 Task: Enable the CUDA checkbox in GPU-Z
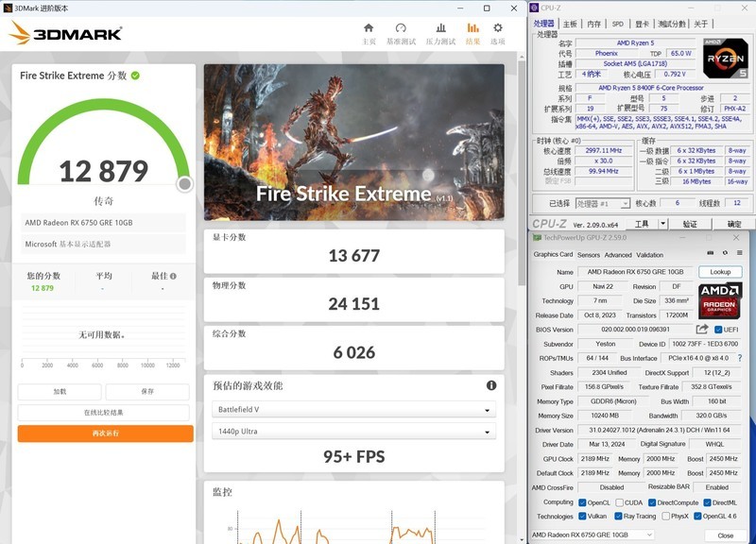(619, 503)
